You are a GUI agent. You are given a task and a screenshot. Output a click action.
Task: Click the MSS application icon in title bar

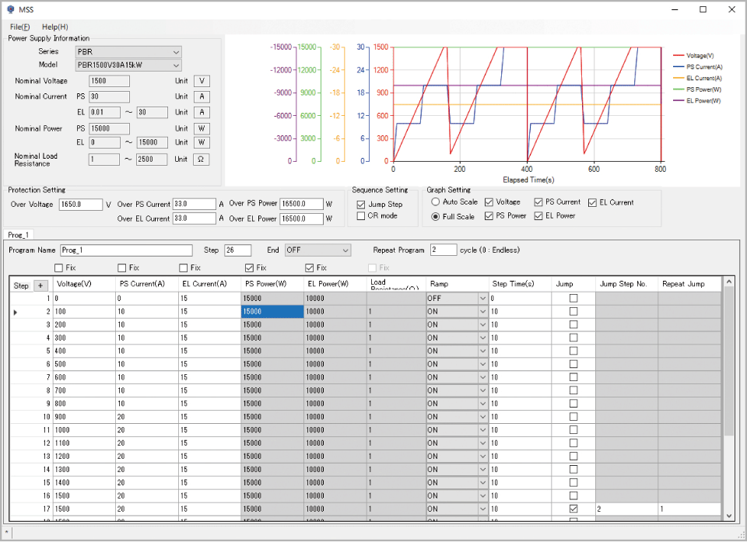click(x=10, y=9)
